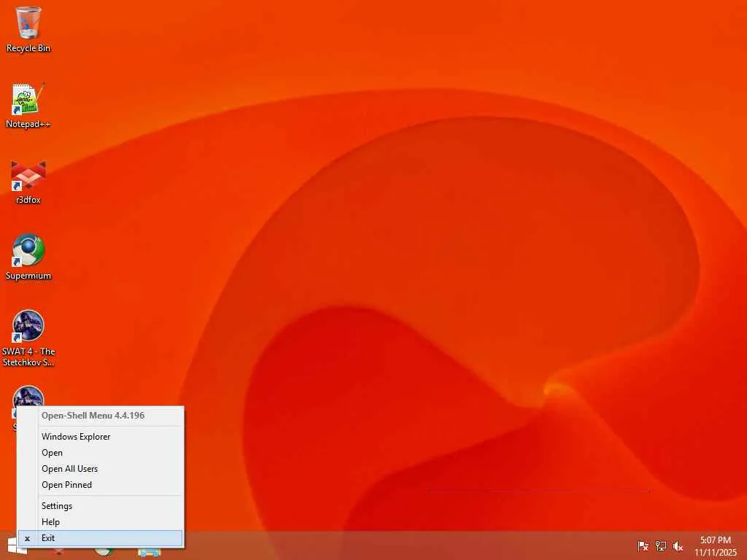Select the Notepad++ desktop shortcut

pyautogui.click(x=28, y=106)
